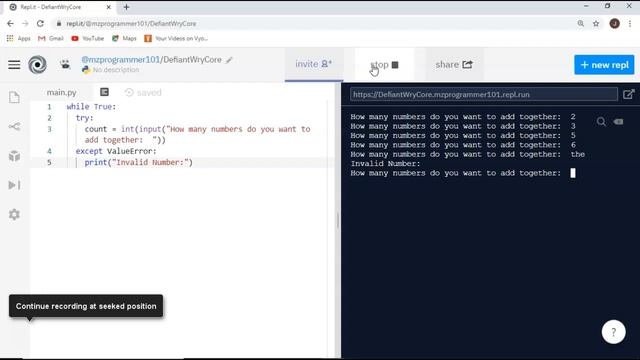Image resolution: width=640 pixels, height=360 pixels.
Task: Clear the console with eraser icon
Action: tap(618, 122)
